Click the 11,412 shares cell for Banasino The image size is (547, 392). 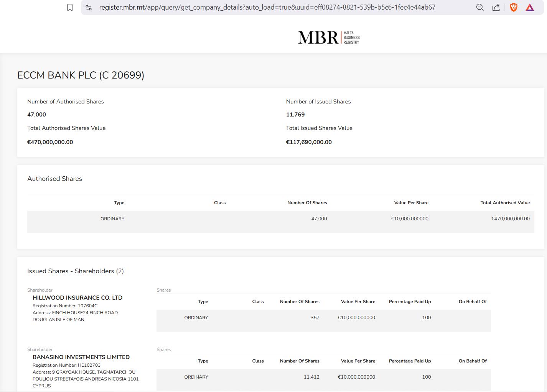point(311,377)
